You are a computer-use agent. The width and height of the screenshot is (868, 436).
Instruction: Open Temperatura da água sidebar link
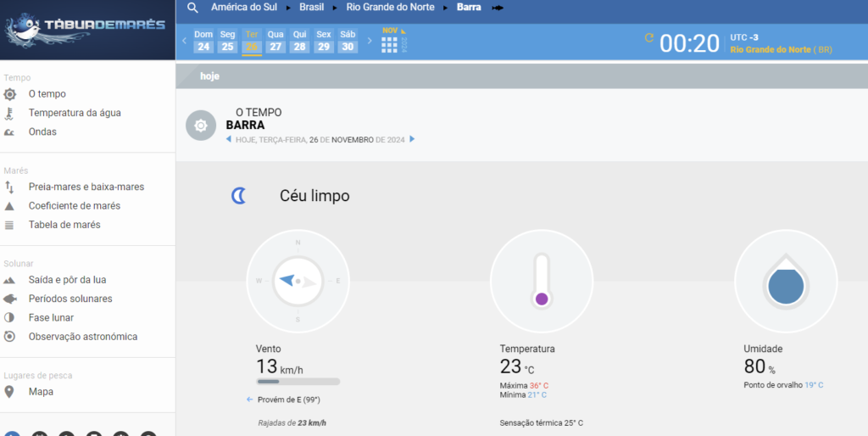point(75,113)
